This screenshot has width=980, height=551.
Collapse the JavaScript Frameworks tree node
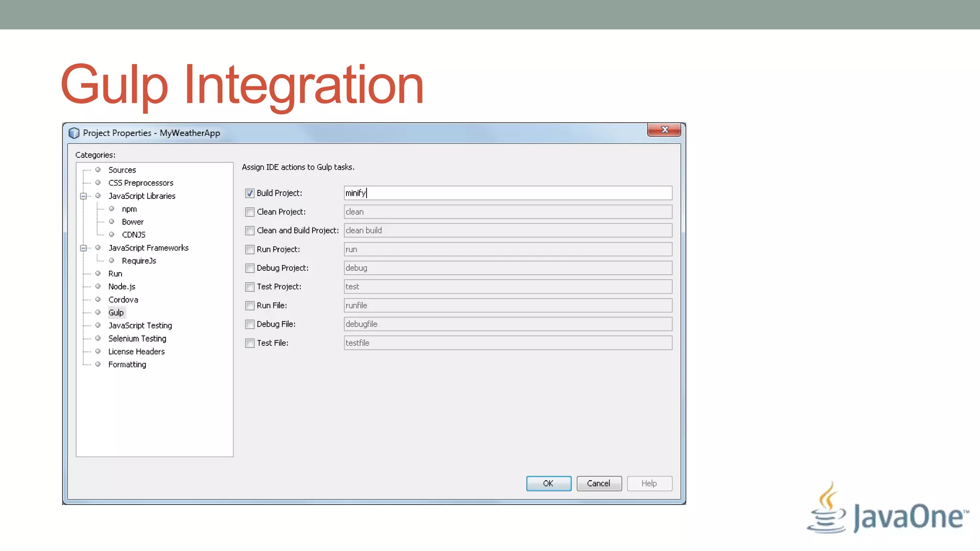coord(83,248)
